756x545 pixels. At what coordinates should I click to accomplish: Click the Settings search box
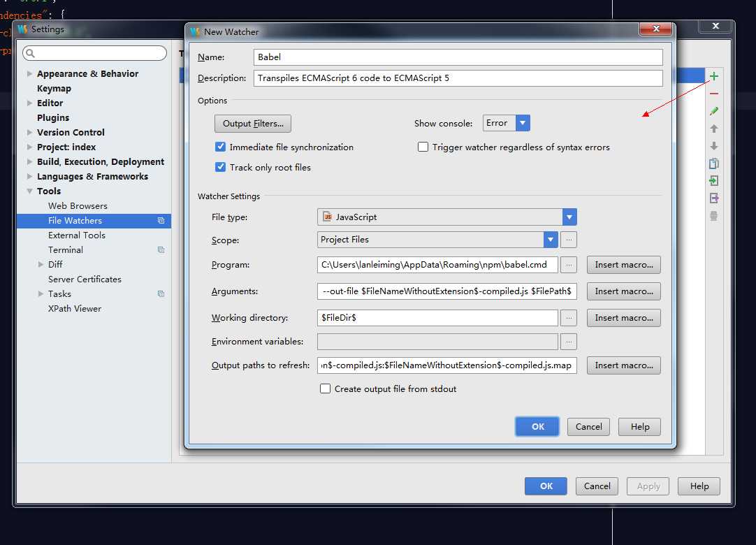point(94,53)
